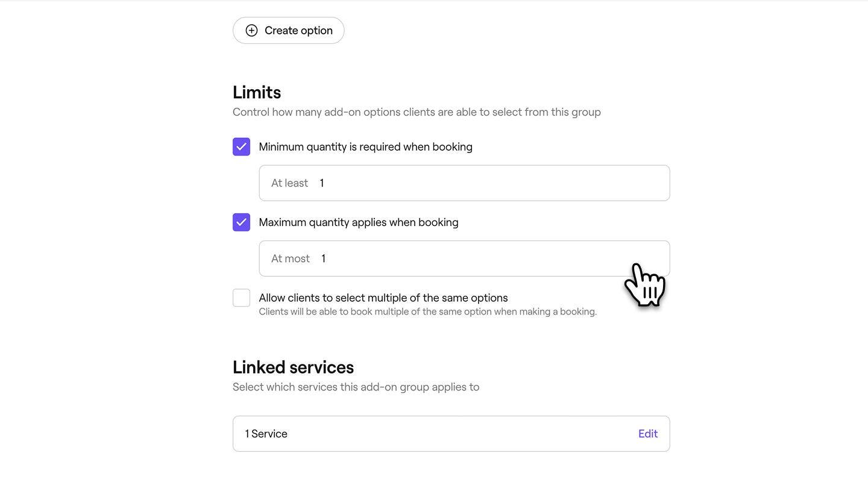Viewport: 868px width, 482px height.
Task: Focus the At least quantity field value
Action: tap(322, 183)
